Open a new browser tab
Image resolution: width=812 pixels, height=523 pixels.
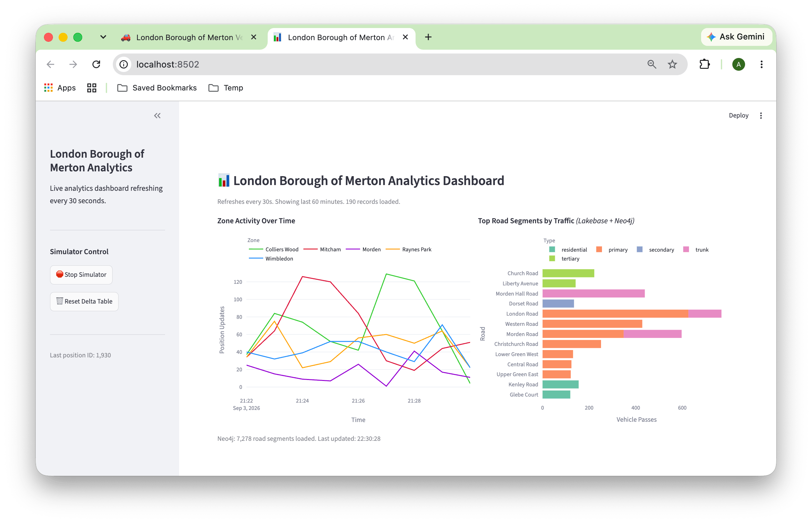point(428,37)
